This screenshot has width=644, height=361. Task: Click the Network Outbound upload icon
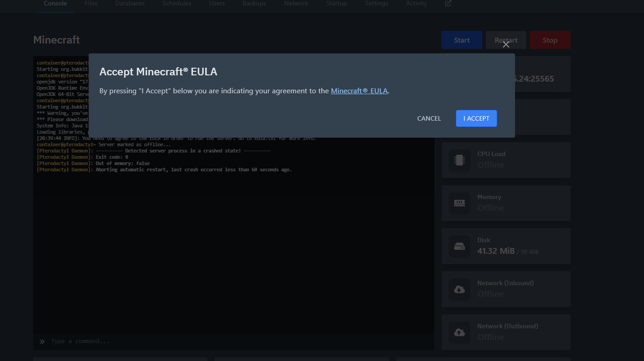pyautogui.click(x=459, y=332)
